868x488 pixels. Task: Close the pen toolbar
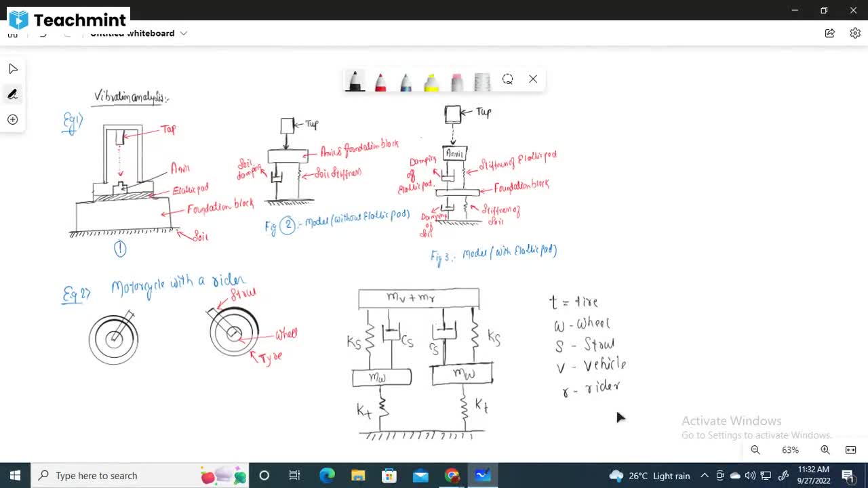(x=533, y=79)
